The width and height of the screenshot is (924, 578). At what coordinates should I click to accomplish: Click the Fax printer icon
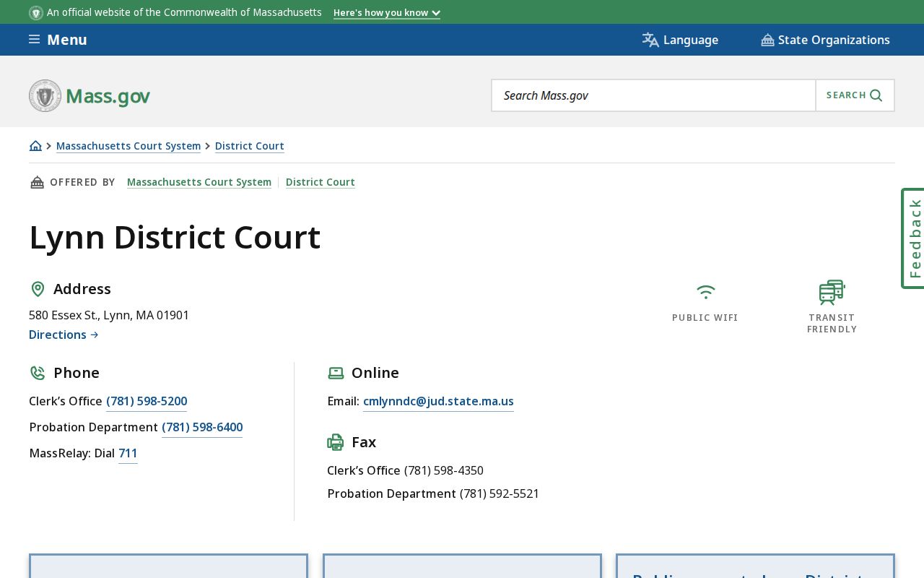pyautogui.click(x=336, y=442)
